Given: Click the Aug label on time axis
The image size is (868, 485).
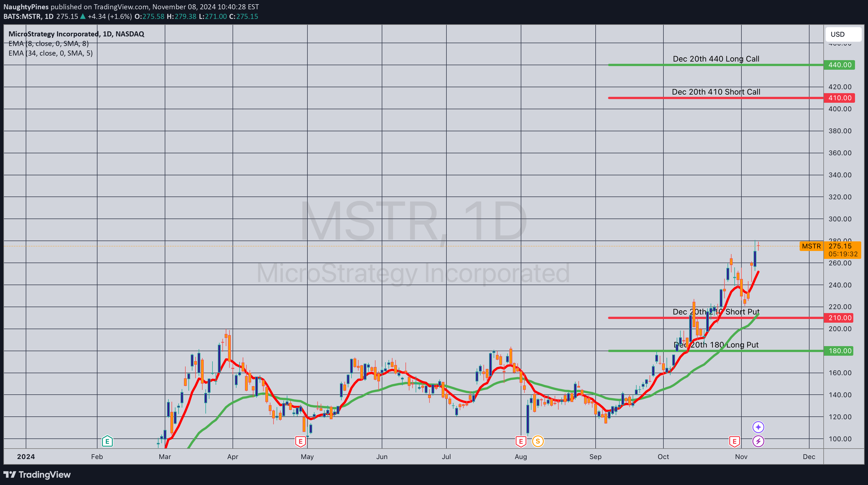Looking at the screenshot, I should pos(520,457).
